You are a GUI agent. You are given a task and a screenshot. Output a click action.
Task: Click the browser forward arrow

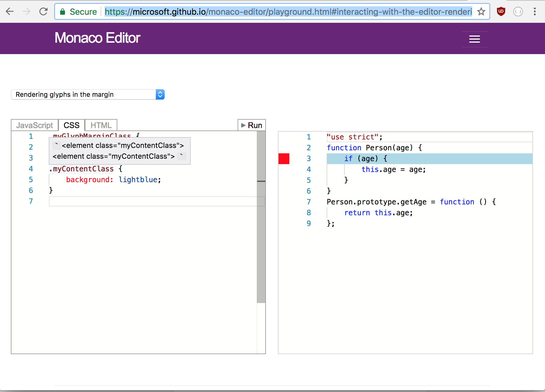[26, 12]
